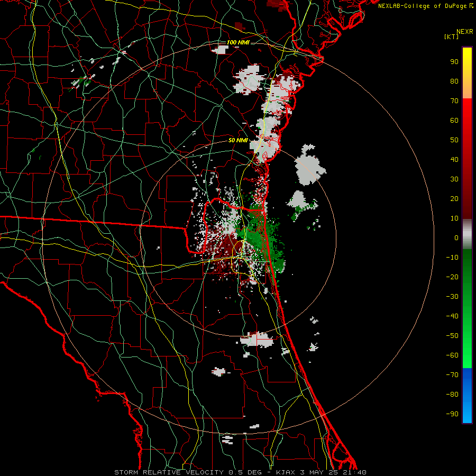Click the -80 value on the velocity scale

pyautogui.click(x=452, y=395)
